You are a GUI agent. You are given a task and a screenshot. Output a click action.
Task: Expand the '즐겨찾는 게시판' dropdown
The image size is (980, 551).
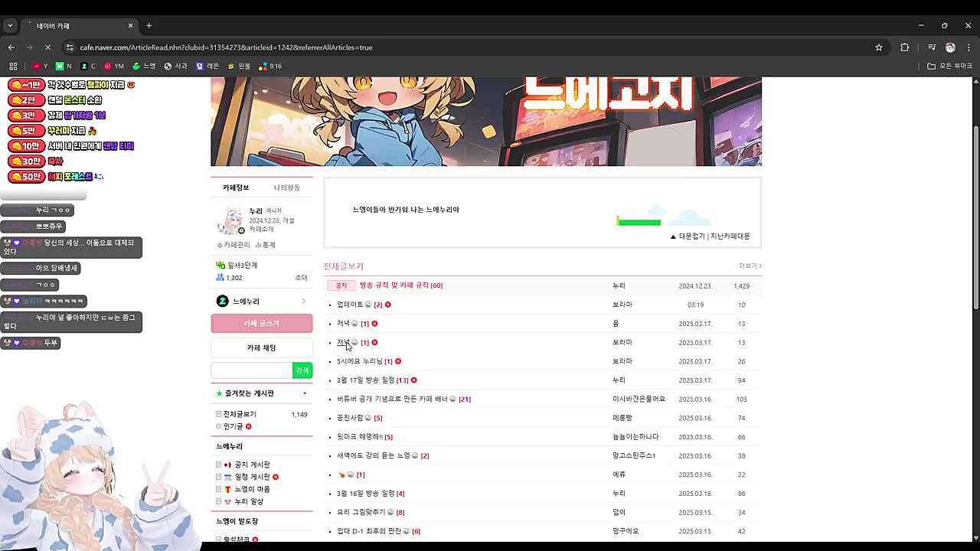point(305,393)
